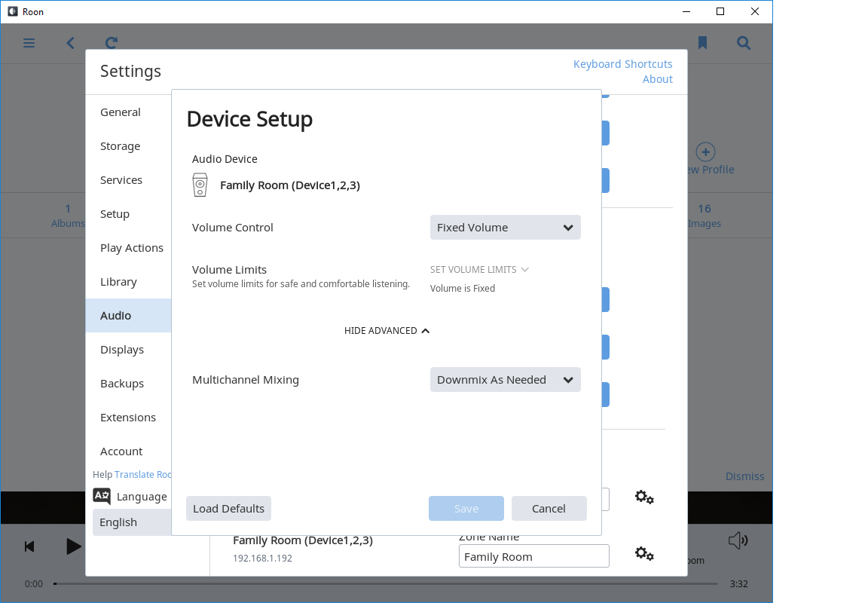Collapse the advanced section via Hide Advanced
The width and height of the screenshot is (868, 603).
click(x=387, y=331)
